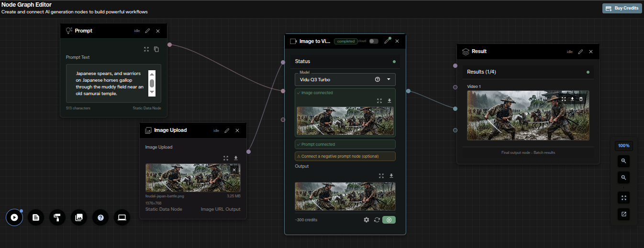Click into the Prompt Text area
644x248 pixels.
pos(113,83)
